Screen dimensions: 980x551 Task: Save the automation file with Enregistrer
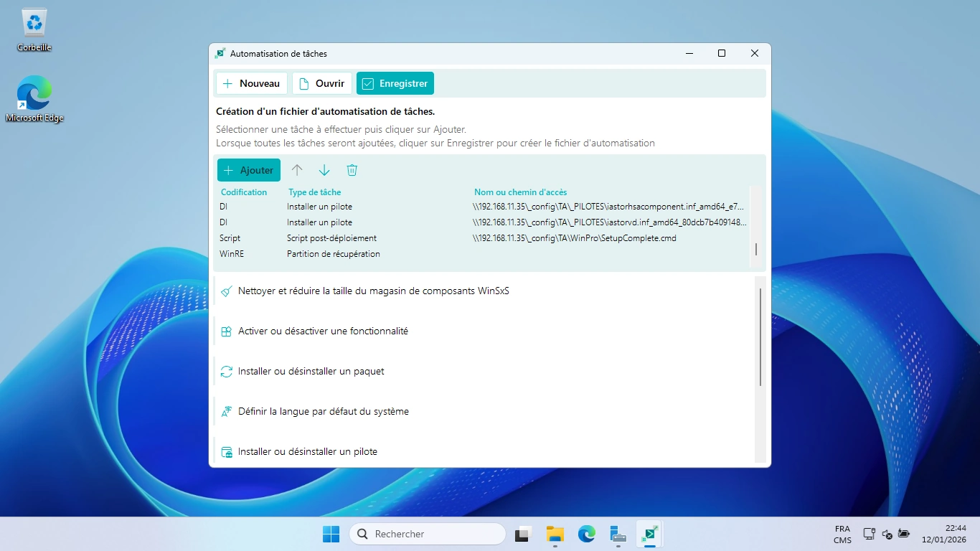[x=395, y=83]
